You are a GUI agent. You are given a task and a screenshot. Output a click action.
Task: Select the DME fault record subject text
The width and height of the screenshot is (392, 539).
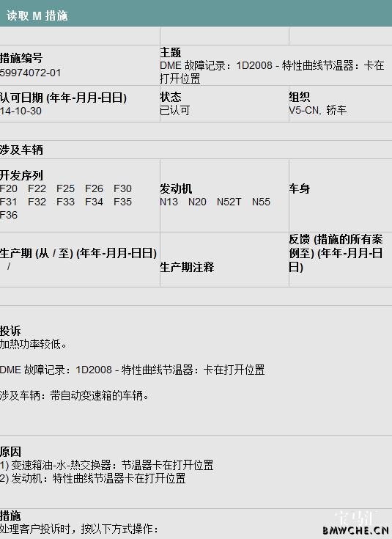272,72
